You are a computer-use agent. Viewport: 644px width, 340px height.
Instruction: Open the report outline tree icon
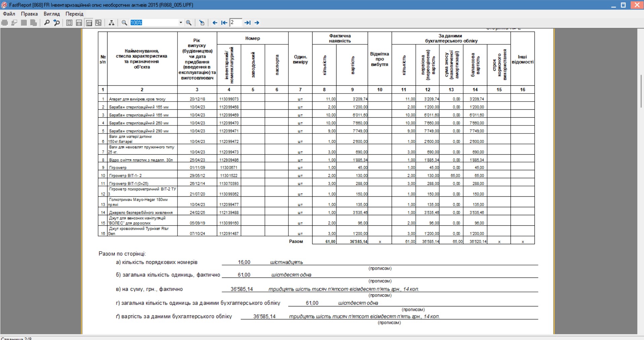click(112, 23)
